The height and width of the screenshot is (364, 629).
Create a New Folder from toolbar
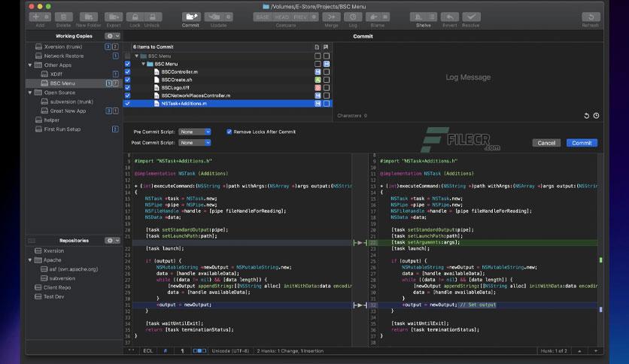tap(89, 17)
